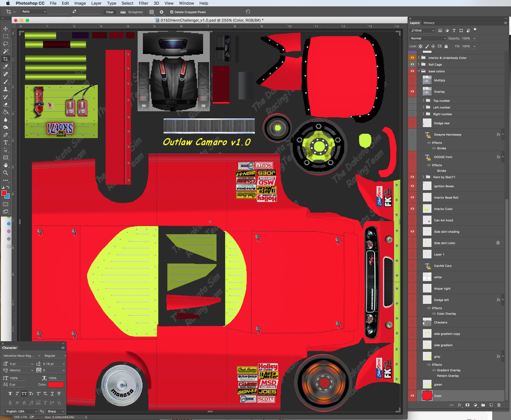Screen dimensions: 511x420
Task: Open the crop overlay grid options
Action: click(x=152, y=12)
